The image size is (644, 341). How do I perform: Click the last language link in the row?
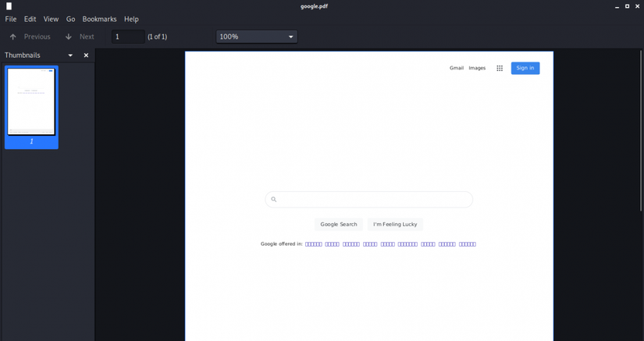pos(468,244)
